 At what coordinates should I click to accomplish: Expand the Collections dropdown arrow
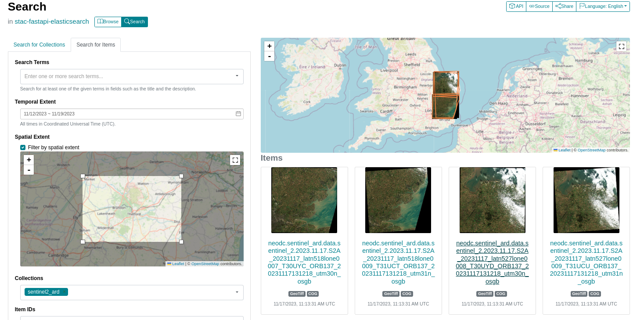(237, 292)
